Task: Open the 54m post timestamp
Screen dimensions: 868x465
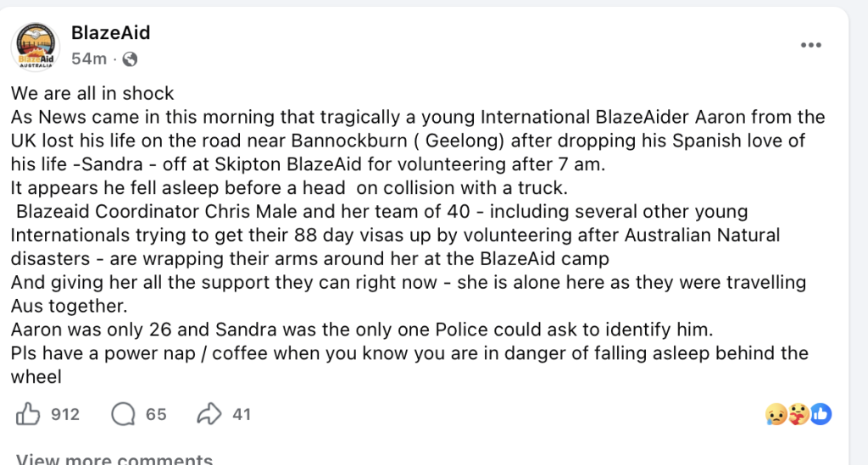Action: [89, 58]
